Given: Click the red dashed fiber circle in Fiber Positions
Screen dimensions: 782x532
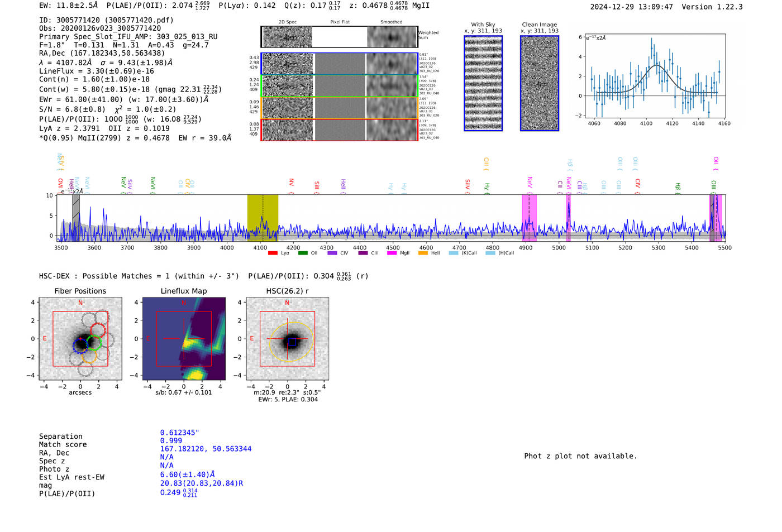Looking at the screenshot, I should (98, 330).
